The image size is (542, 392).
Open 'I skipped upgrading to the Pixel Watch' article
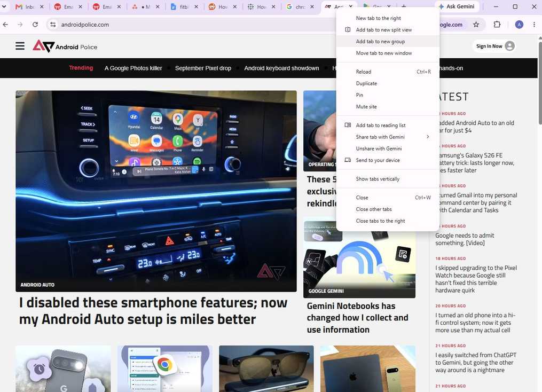[x=476, y=279]
